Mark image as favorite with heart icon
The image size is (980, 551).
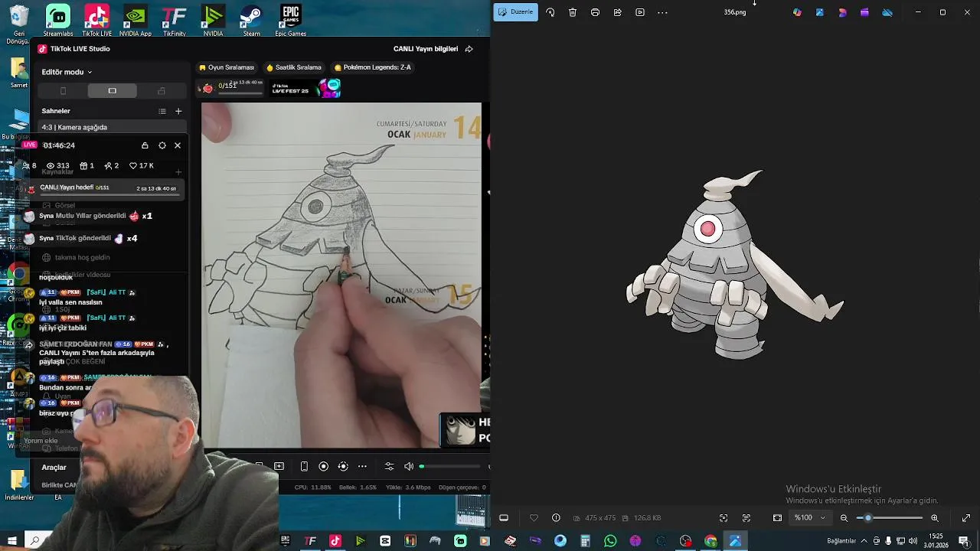point(534,518)
